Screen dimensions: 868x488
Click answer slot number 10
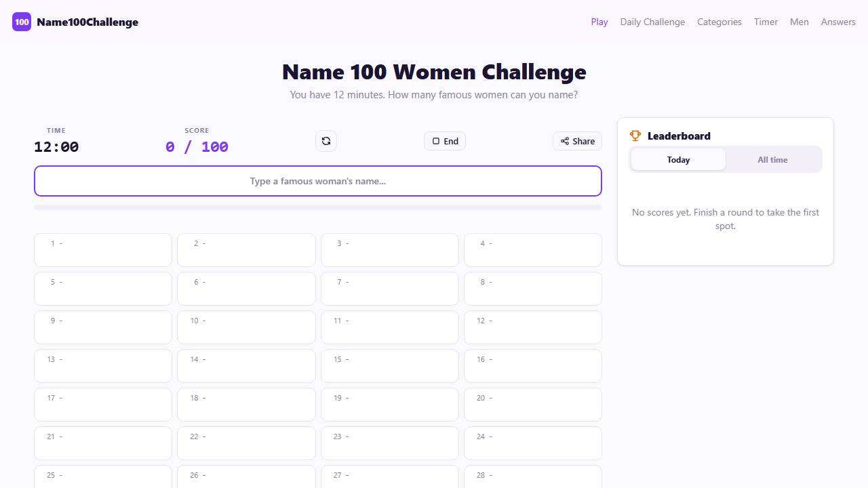pyautogui.click(x=246, y=327)
